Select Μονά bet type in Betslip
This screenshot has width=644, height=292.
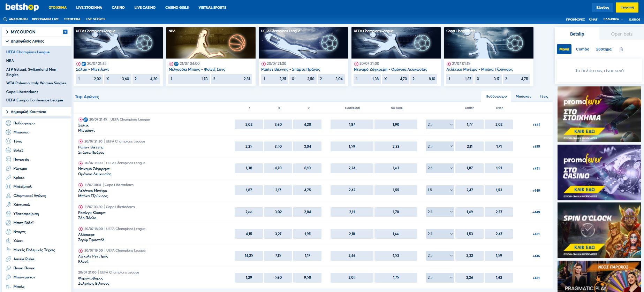pos(564,49)
